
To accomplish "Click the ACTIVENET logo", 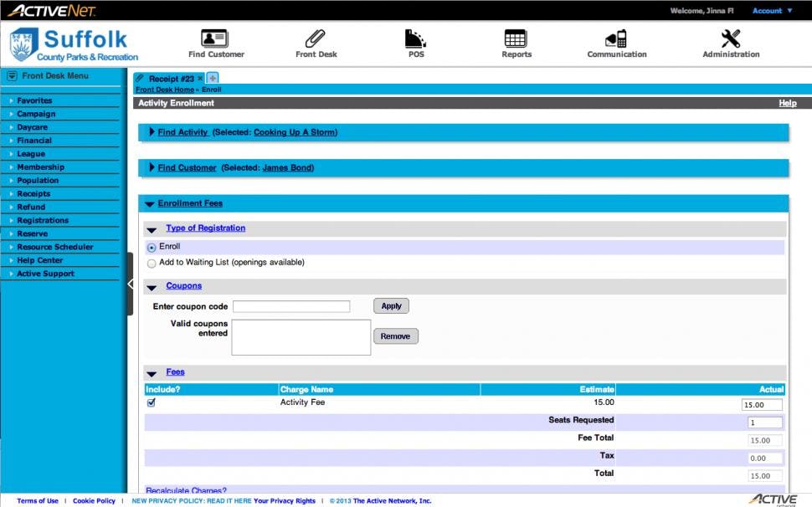I will coord(50,10).
